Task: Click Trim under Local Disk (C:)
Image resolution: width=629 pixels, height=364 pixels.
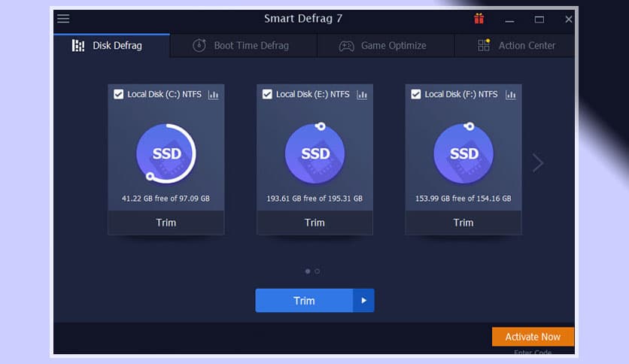Action: coord(166,223)
